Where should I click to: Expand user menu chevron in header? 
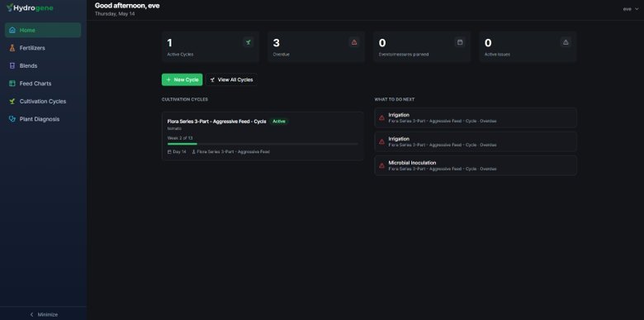pyautogui.click(x=637, y=9)
